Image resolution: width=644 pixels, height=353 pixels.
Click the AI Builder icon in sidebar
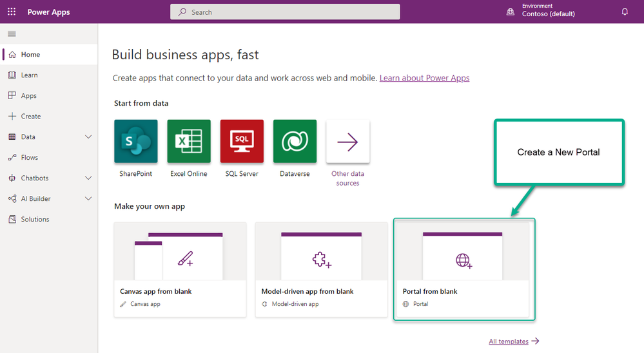12,198
